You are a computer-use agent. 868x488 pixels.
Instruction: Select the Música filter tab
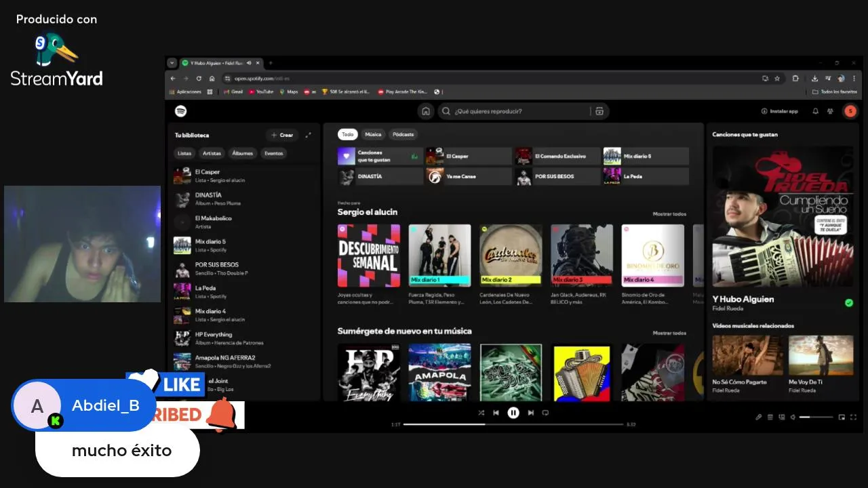click(x=373, y=134)
